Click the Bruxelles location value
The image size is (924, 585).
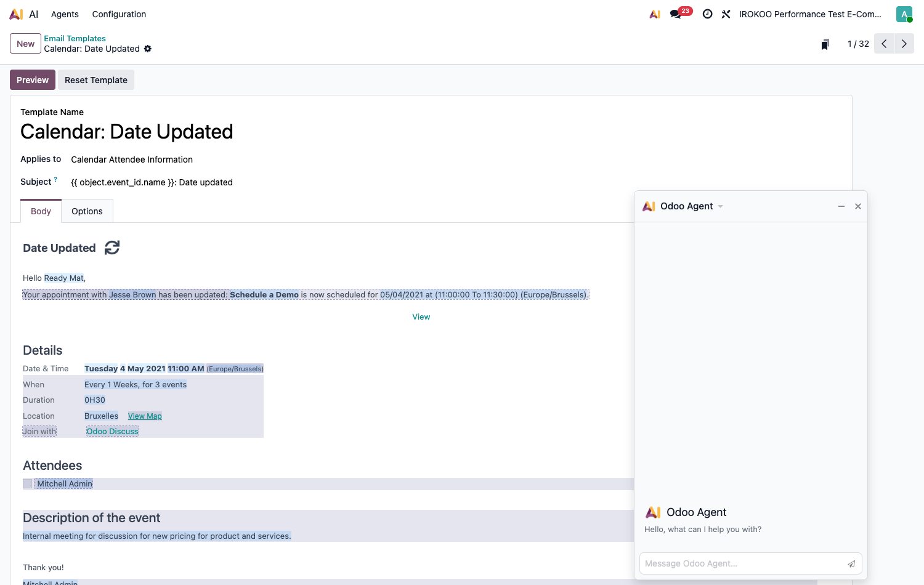click(x=101, y=416)
